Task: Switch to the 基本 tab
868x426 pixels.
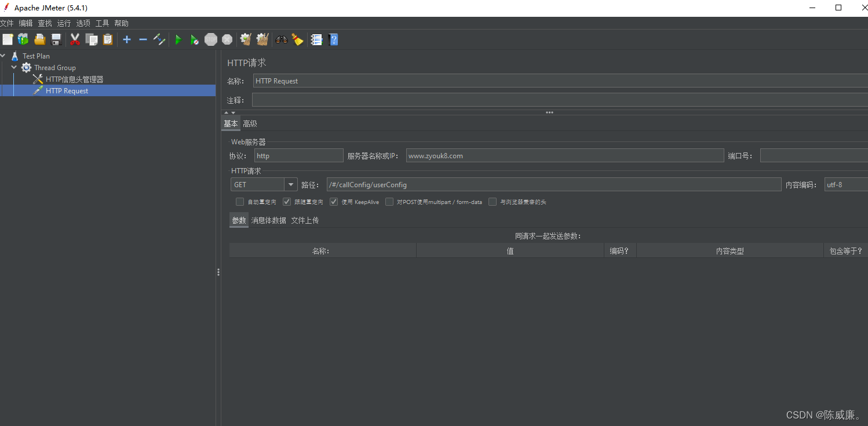Action: [x=231, y=123]
